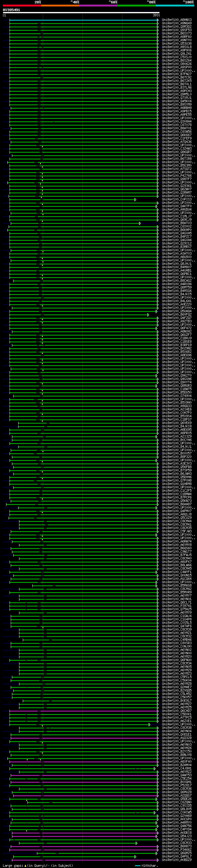Select the UniRef100_A2I3Z9 label
Viewport: 197px width, 868px height.
pyautogui.click(x=177, y=437)
